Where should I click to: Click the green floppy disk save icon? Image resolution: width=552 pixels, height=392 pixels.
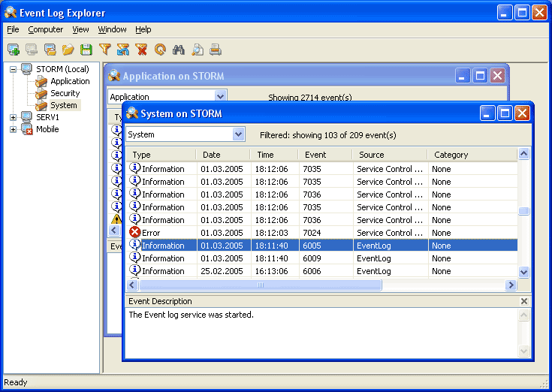[86, 50]
